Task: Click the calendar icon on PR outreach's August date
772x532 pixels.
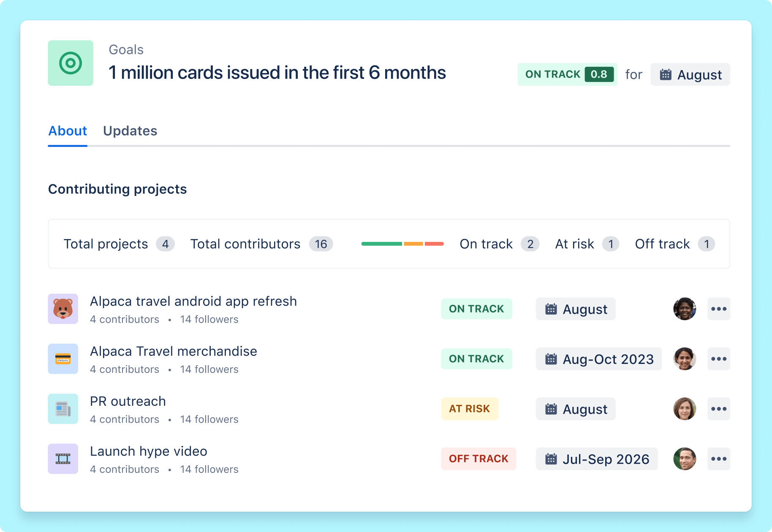Action: coord(551,409)
